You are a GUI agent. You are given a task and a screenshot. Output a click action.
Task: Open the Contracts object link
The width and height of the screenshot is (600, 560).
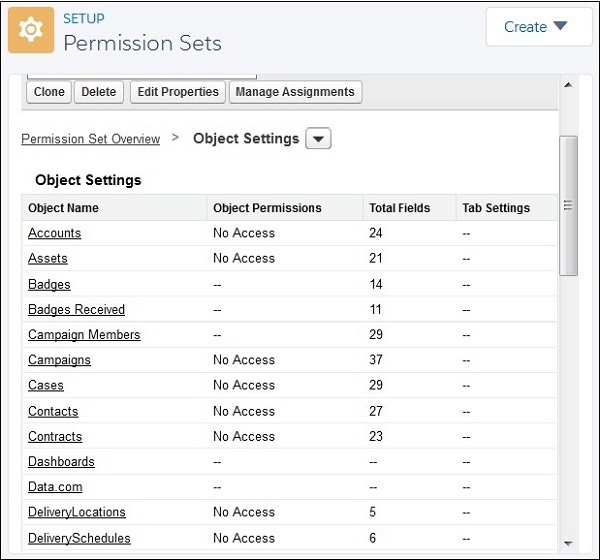[x=55, y=436]
